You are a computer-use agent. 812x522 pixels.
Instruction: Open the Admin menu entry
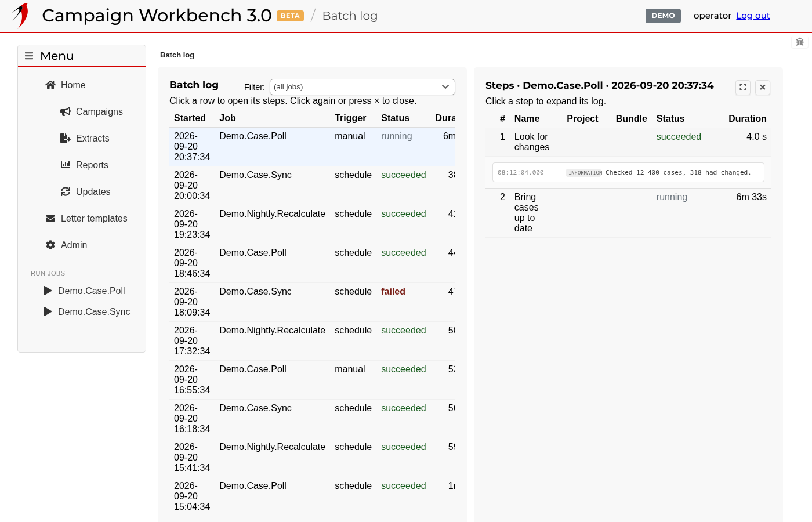tap(74, 245)
